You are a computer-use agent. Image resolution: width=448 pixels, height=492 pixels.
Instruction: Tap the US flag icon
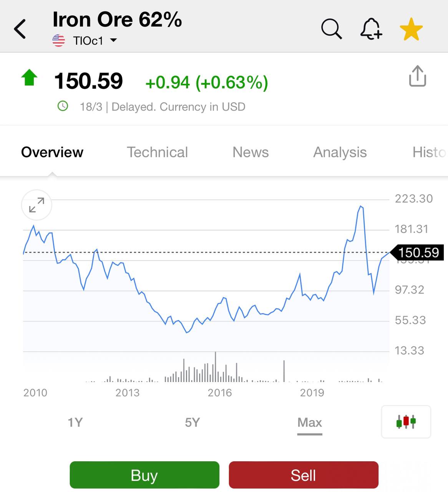58,40
